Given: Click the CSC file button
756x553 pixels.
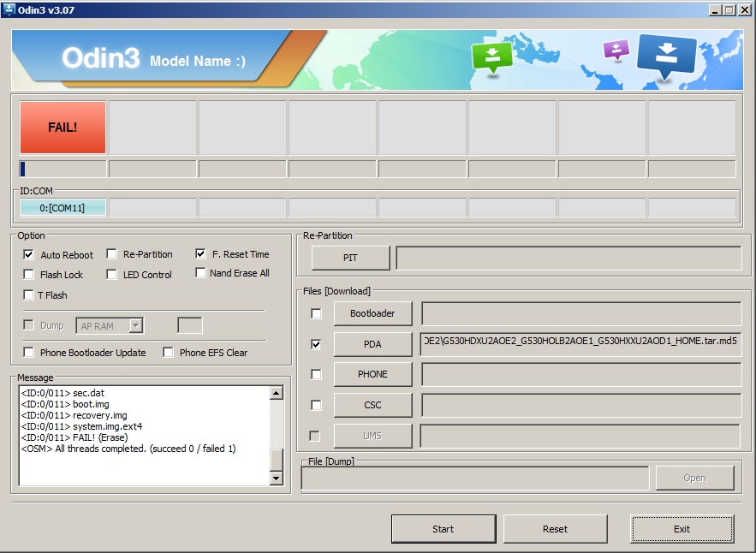Looking at the screenshot, I should 372,405.
